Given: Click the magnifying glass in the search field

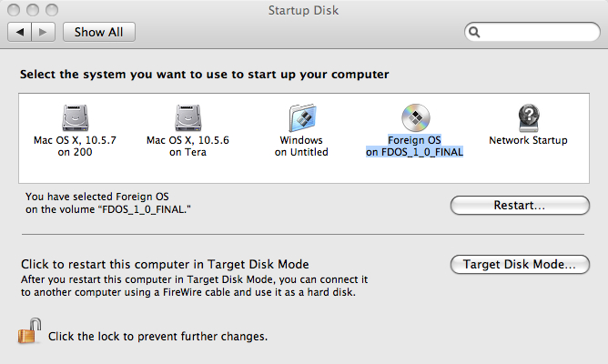Looking at the screenshot, I should (474, 32).
